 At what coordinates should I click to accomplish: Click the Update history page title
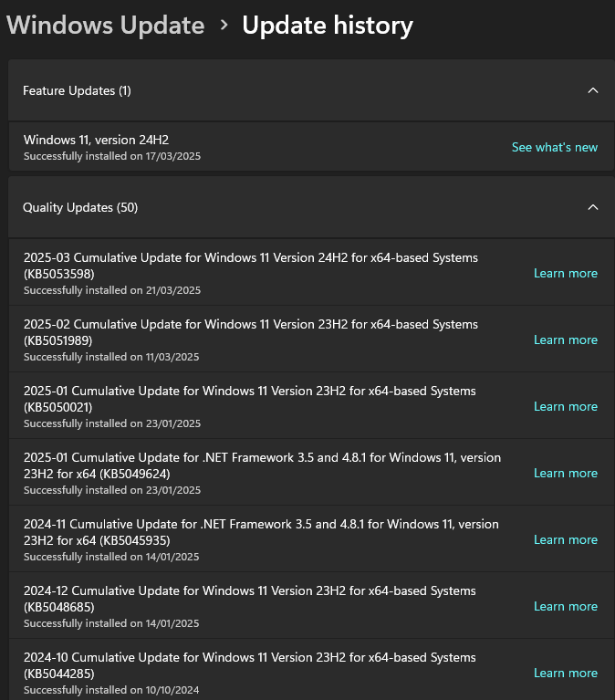pyautogui.click(x=328, y=25)
